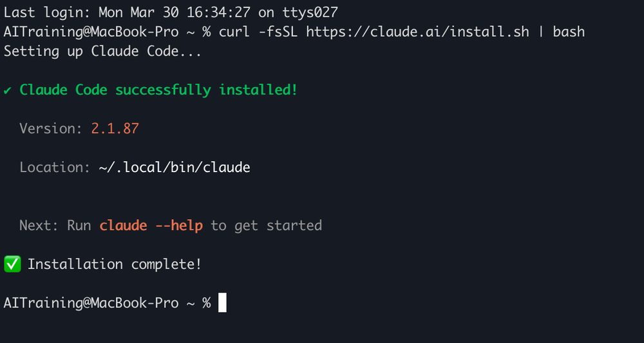The width and height of the screenshot is (644, 343).
Task: Click the white cursor block at the prompt
Action: (222, 303)
